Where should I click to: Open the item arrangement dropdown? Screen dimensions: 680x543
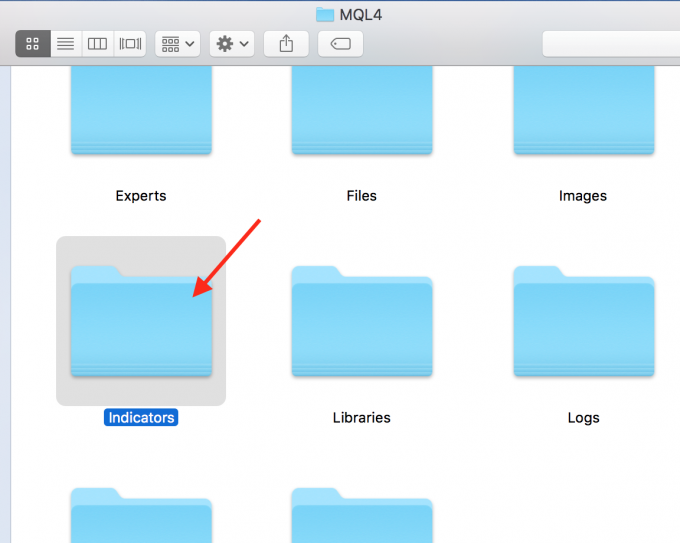point(178,44)
